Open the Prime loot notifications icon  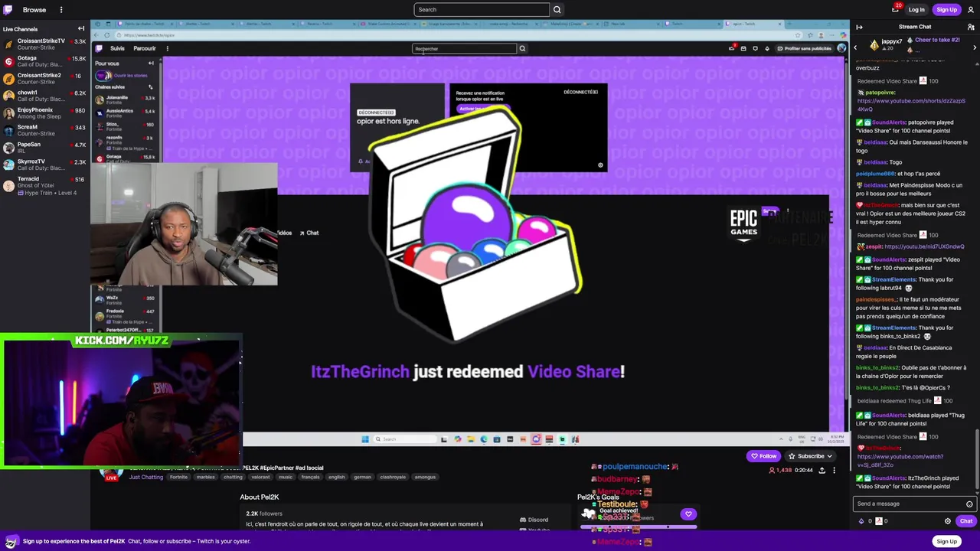point(895,9)
